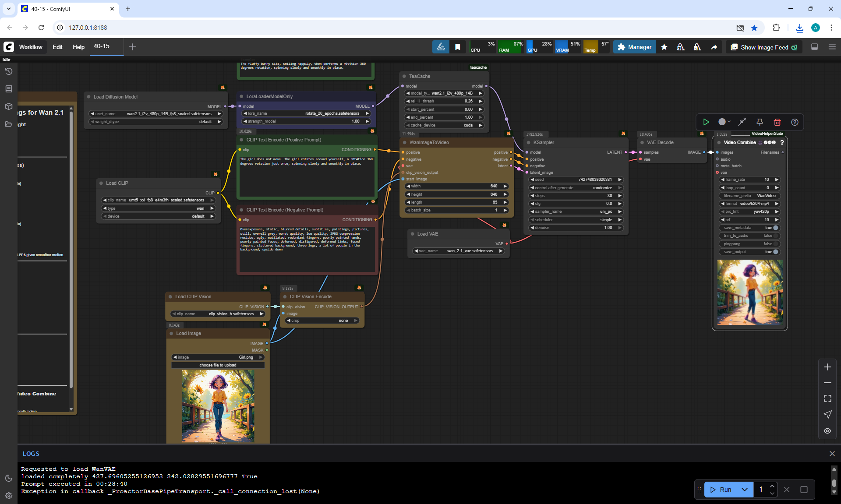Delete selected node with red trash icon

777,122
